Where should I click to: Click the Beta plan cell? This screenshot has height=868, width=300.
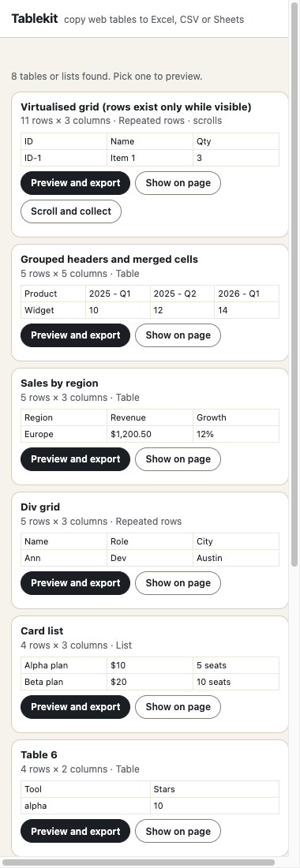[64, 683]
